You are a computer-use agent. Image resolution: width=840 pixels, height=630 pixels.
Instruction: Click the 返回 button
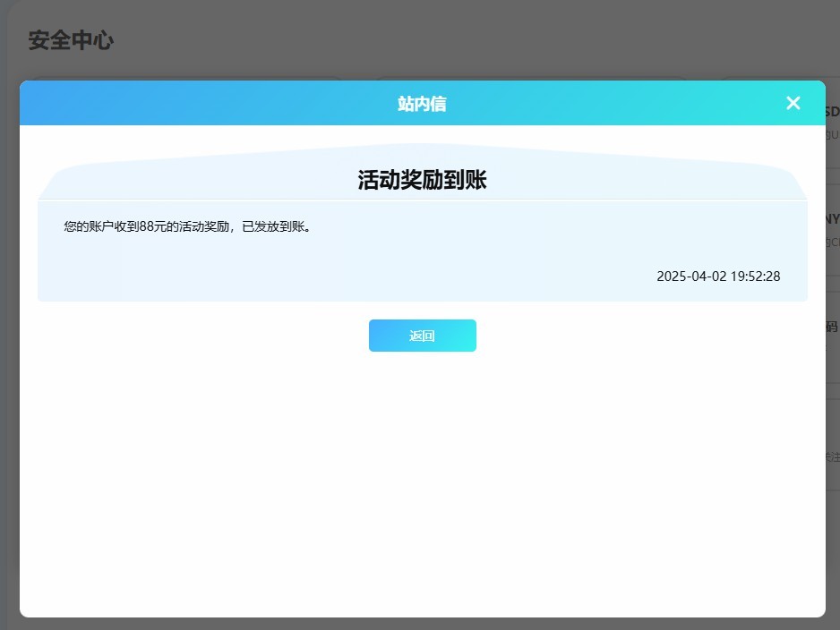point(422,336)
